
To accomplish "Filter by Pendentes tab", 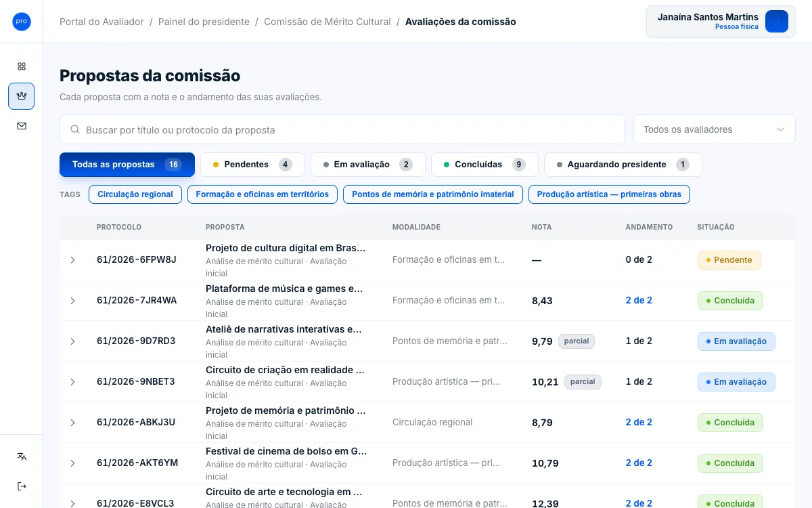I will (252, 165).
